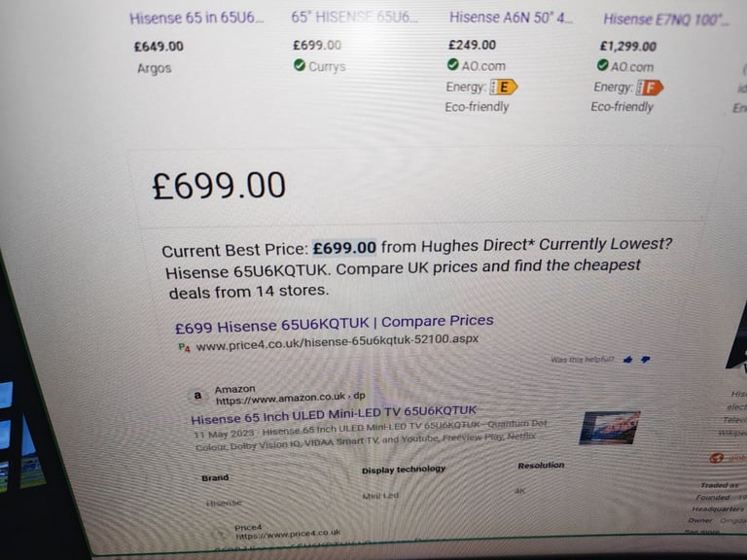Screen dimensions: 747x560
Task: Click green tick beside AO.com £249 listing
Action: 453,64
